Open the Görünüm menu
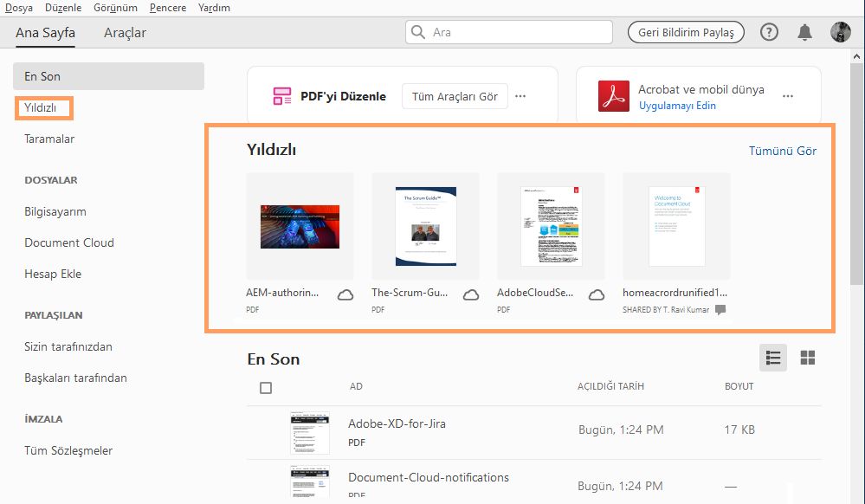 click(x=115, y=8)
